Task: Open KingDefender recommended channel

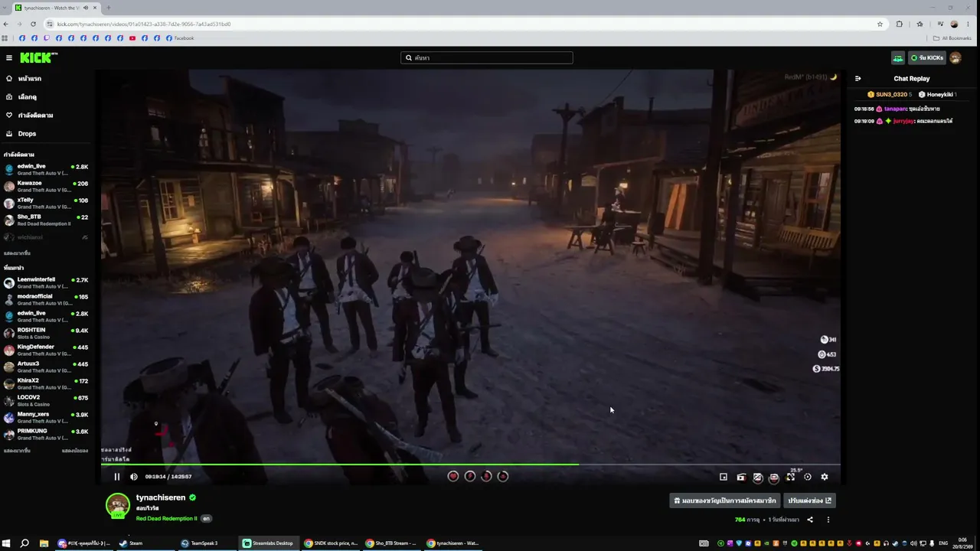Action: point(46,350)
